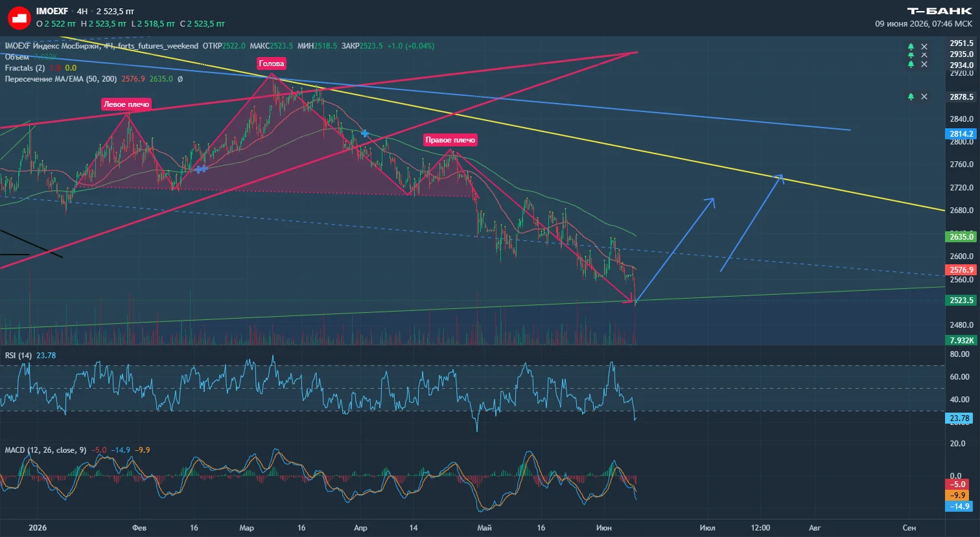The height and width of the screenshot is (537, 980).
Task: Click the Июл marker on the time axis
Action: tap(707, 528)
